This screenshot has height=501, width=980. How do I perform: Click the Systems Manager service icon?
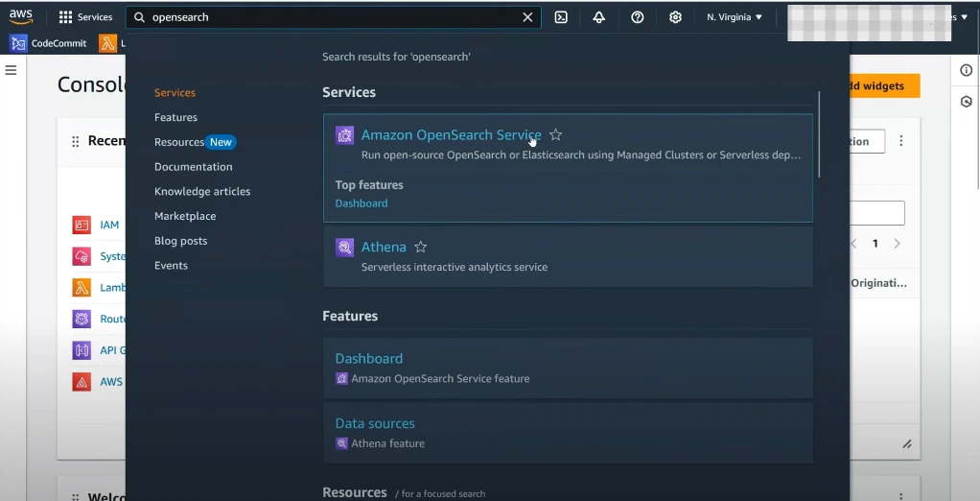[x=82, y=256]
